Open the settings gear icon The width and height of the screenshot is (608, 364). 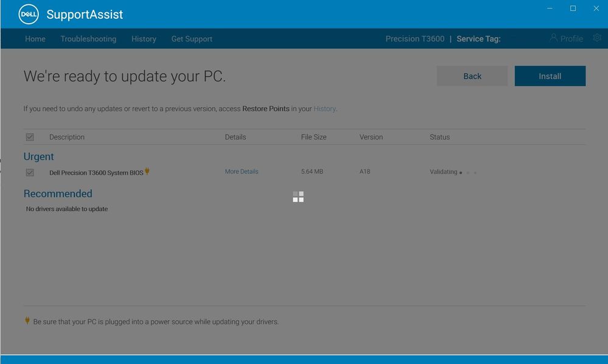(597, 38)
